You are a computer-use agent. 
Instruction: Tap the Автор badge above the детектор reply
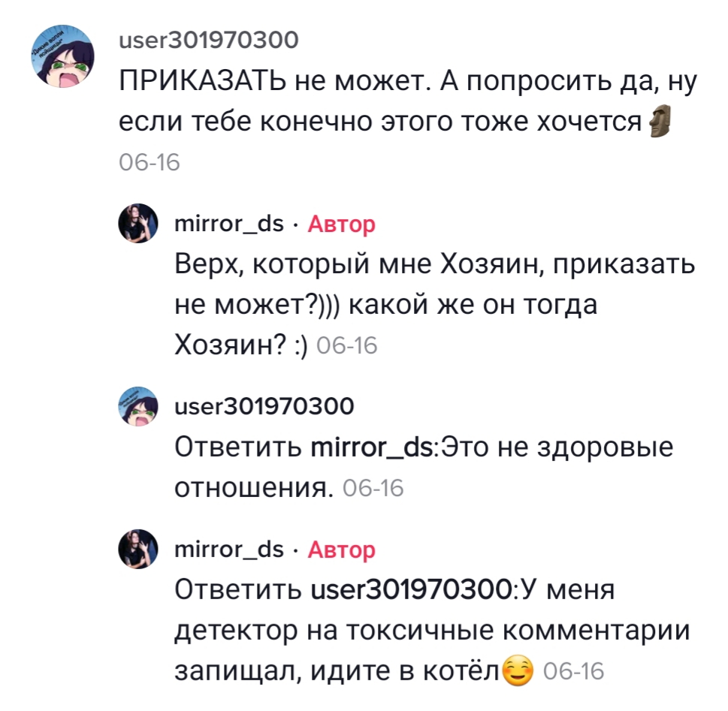click(x=342, y=550)
